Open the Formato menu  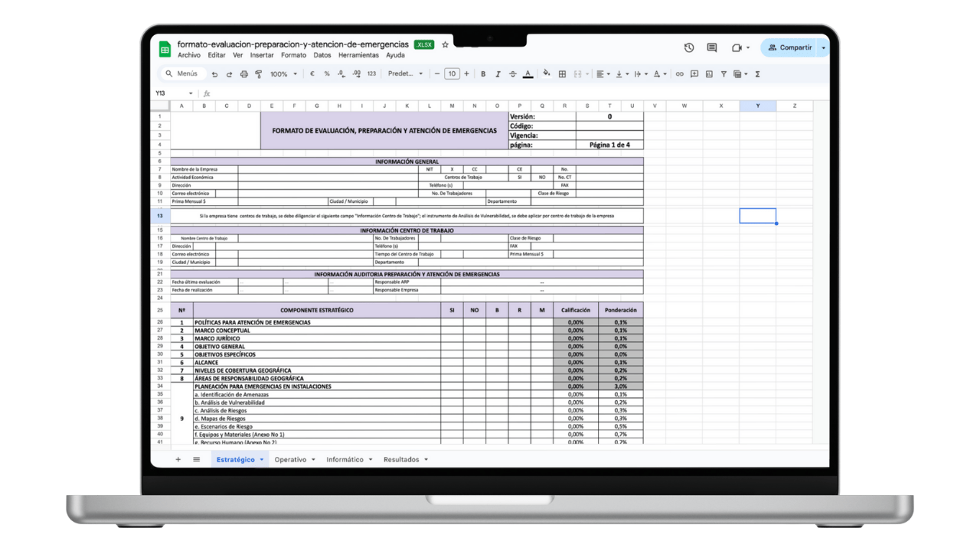293,54
